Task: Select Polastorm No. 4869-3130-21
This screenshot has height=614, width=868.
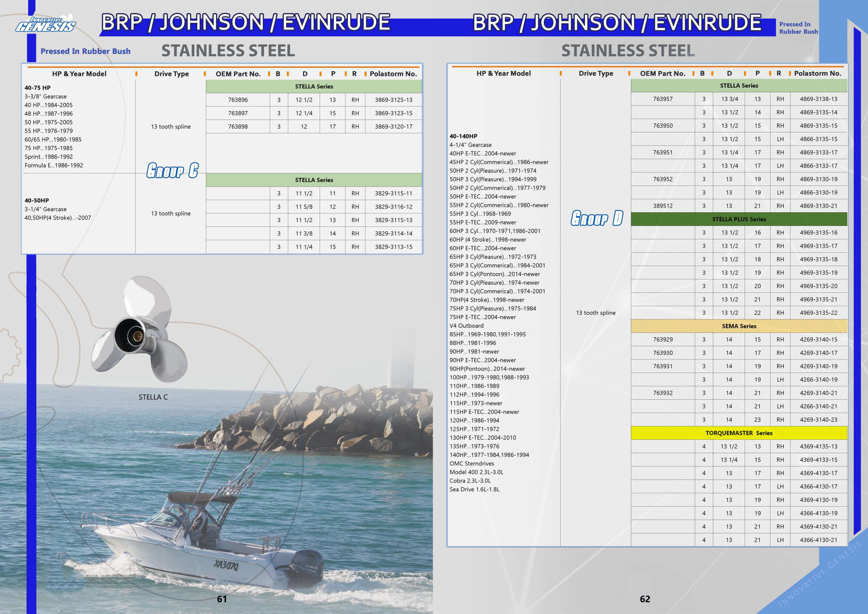Action: coord(819,206)
